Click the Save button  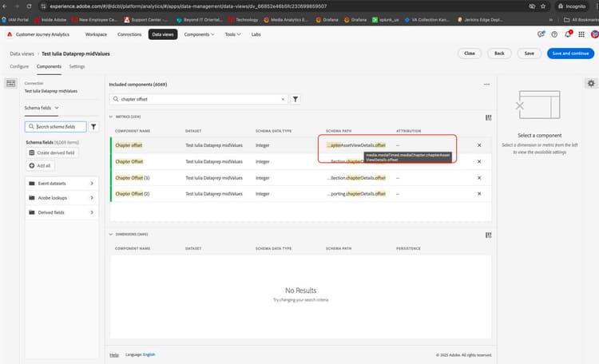tap(529, 53)
